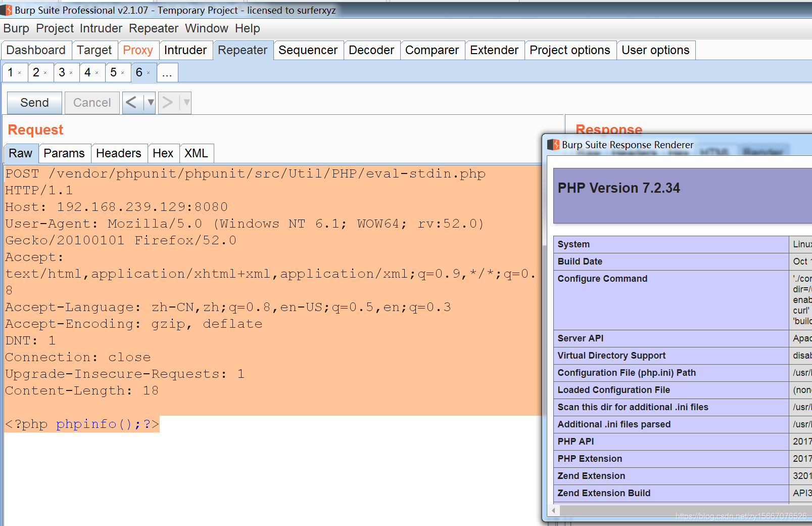Click the Configure Command row label
This screenshot has height=526, width=812.
click(602, 279)
